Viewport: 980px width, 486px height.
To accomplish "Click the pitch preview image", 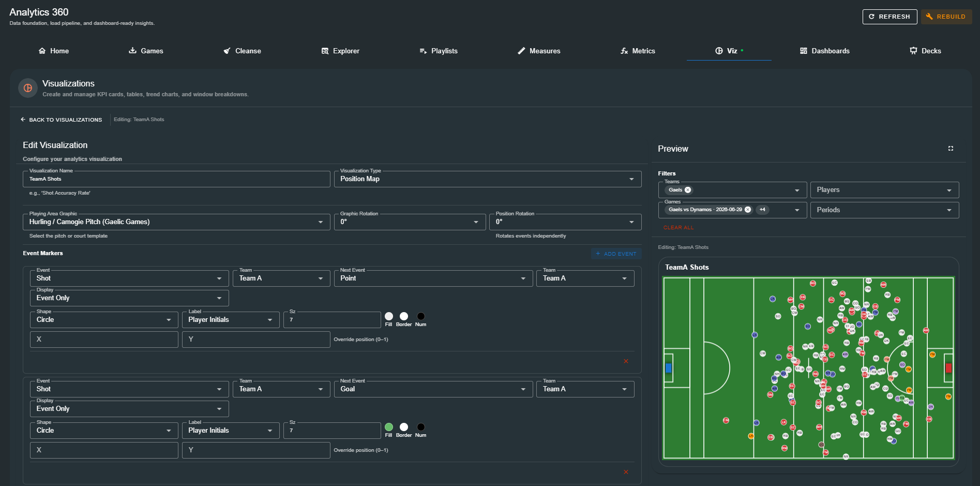I will 808,368.
